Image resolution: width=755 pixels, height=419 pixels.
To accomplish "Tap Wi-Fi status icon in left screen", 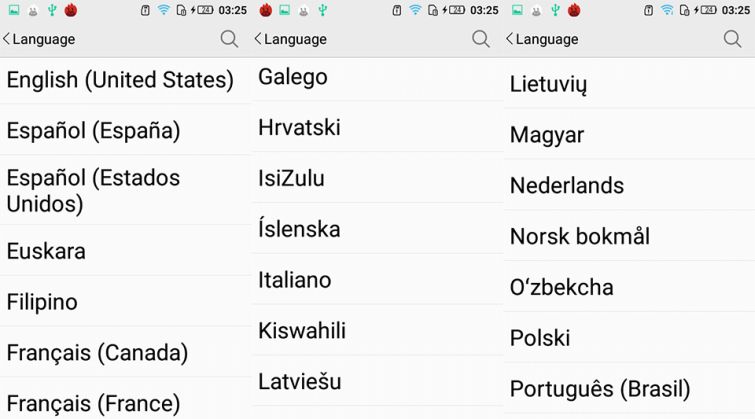I will click(x=164, y=10).
